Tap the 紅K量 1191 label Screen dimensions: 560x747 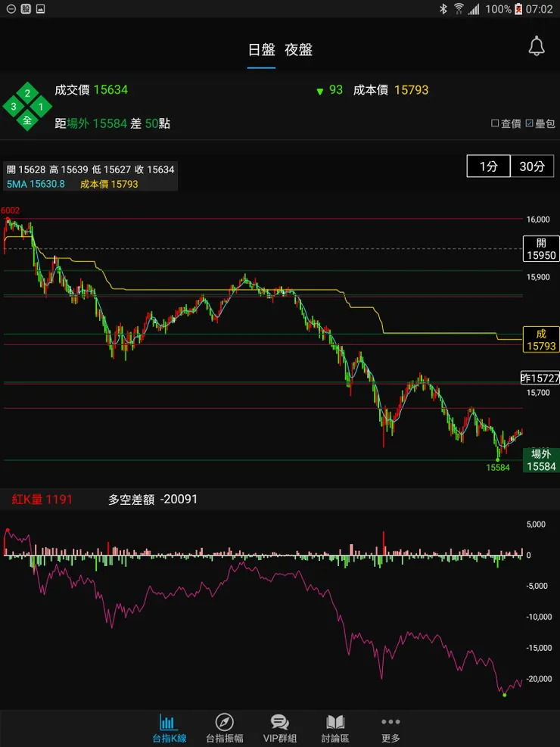(42, 500)
